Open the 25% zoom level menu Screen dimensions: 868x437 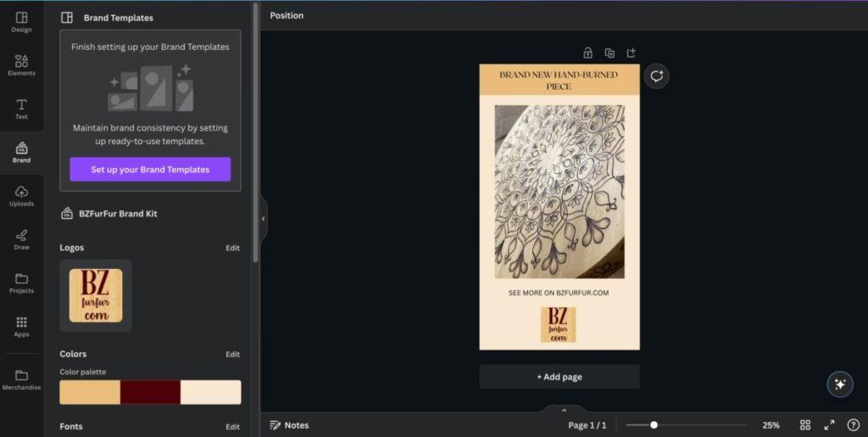pyautogui.click(x=771, y=425)
